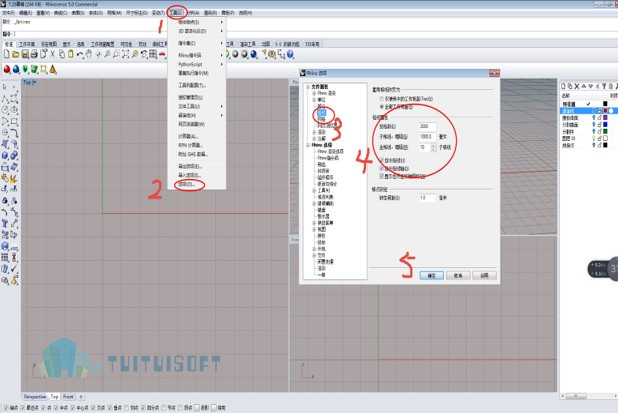Image resolution: width=618 pixels, height=413 pixels.
Task: Expand the 单位 Units tree node
Action: [x=314, y=100]
